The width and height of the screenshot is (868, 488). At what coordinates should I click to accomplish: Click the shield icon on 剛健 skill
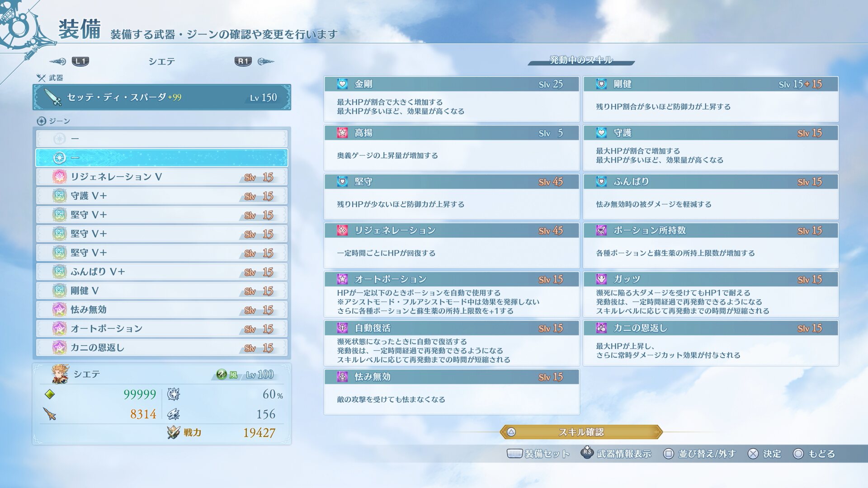tap(601, 84)
